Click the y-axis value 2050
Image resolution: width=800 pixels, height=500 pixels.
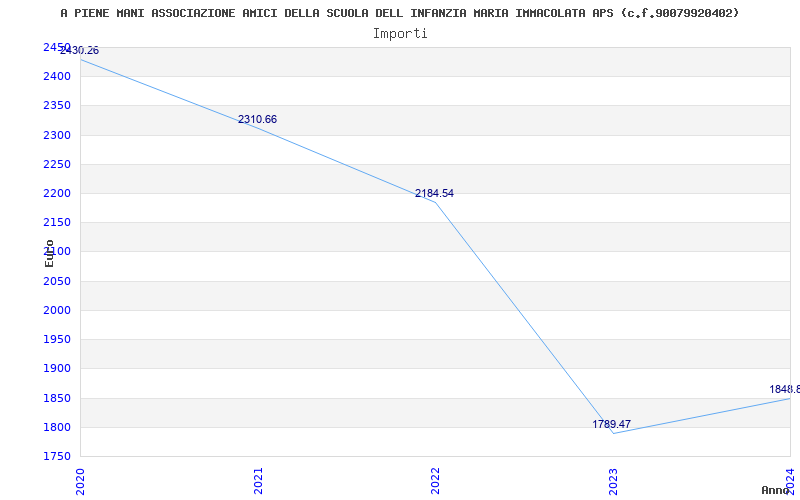57,281
